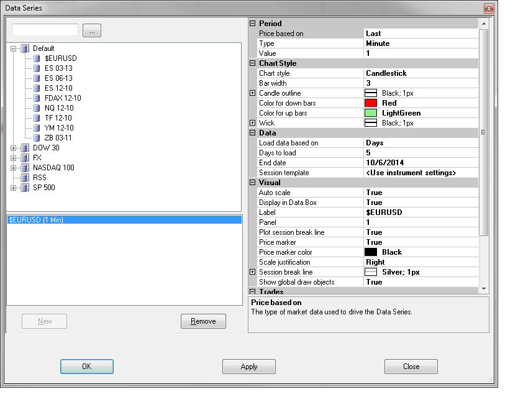Collapse the Chart Style property section

[x=252, y=63]
